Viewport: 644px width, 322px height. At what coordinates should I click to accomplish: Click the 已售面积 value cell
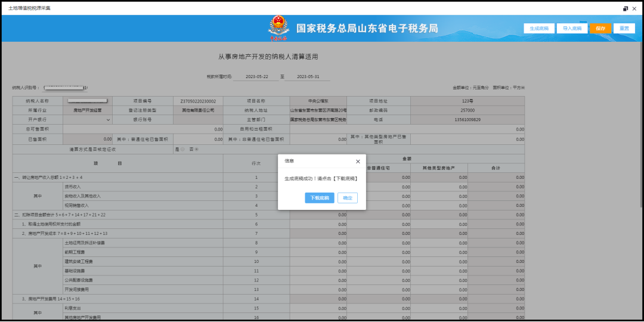point(88,139)
